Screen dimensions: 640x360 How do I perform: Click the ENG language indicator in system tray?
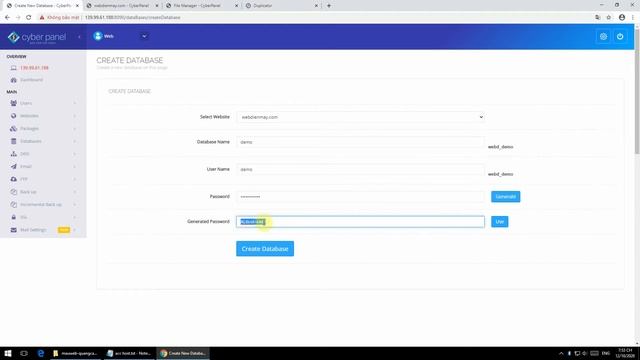(x=606, y=353)
